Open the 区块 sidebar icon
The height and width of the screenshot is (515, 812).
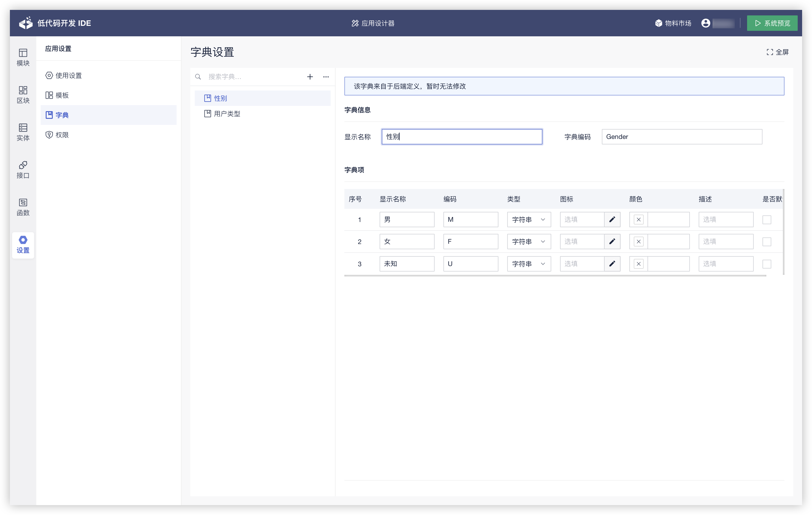pos(23,94)
